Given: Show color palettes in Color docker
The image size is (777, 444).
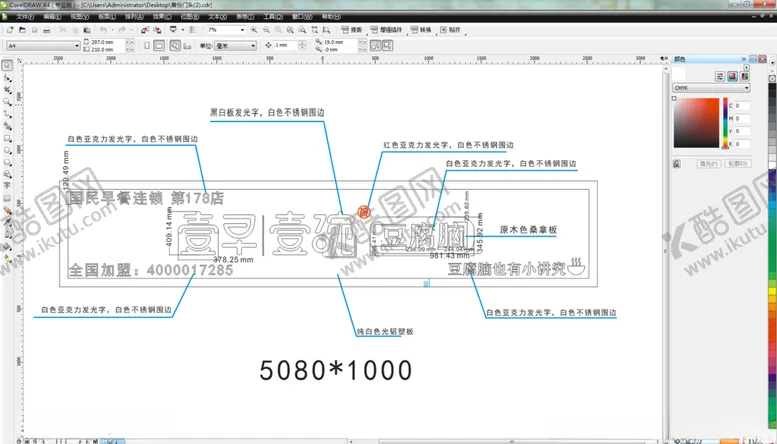Looking at the screenshot, I should 744,76.
